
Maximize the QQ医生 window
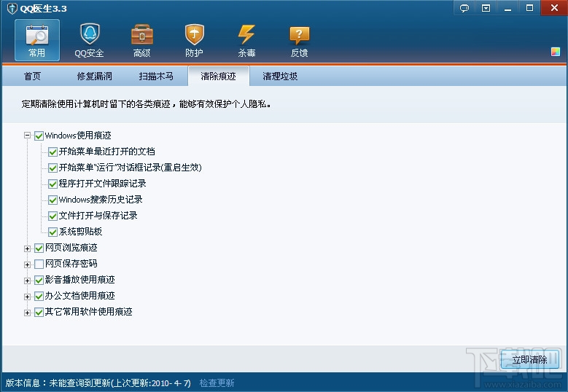529,8
